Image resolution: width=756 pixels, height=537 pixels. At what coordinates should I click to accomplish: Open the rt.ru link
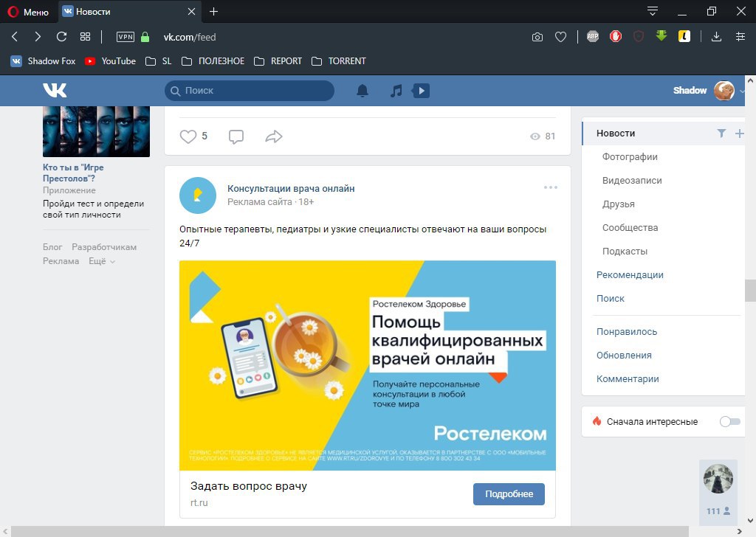tap(199, 503)
